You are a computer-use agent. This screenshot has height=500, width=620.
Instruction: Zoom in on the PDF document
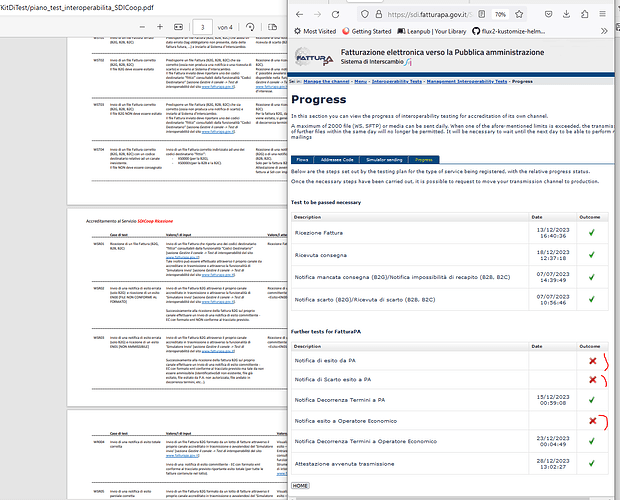click(x=160, y=27)
